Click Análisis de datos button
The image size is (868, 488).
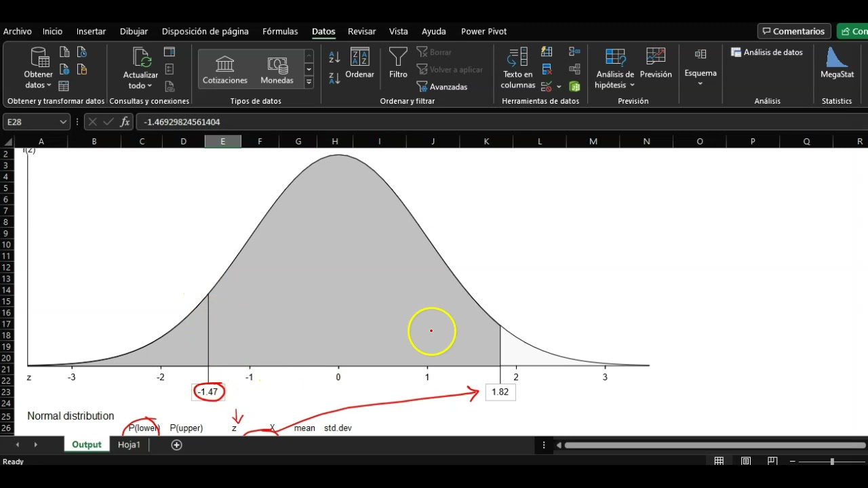coord(767,52)
